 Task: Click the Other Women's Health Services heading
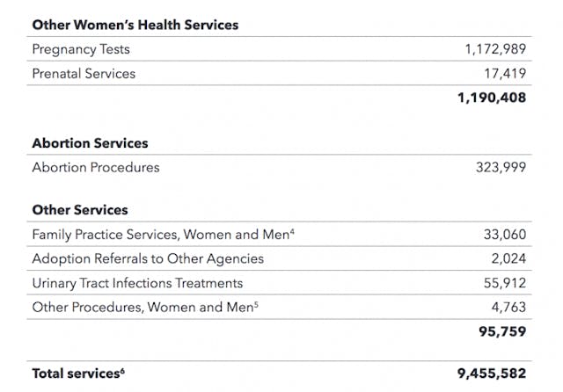pos(135,25)
